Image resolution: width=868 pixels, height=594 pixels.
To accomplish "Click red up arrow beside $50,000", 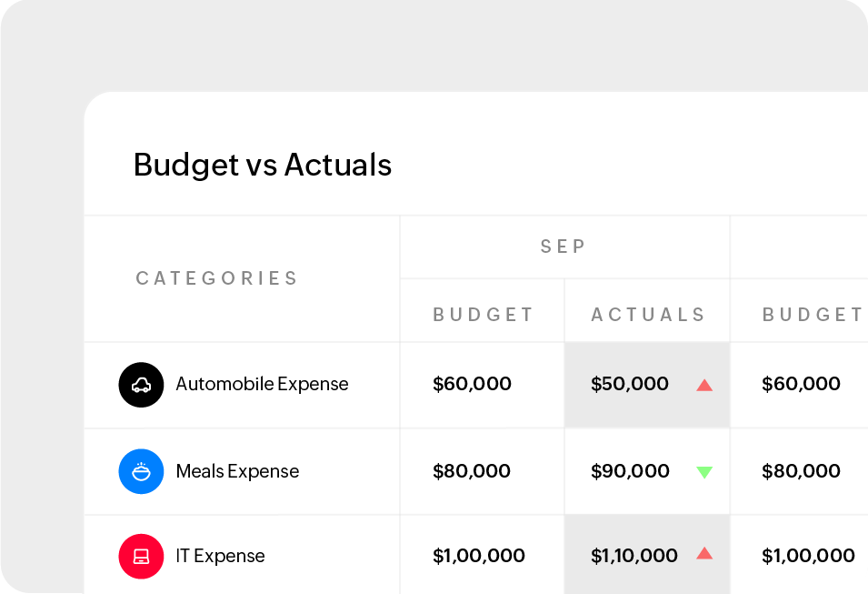I will 703,385.
